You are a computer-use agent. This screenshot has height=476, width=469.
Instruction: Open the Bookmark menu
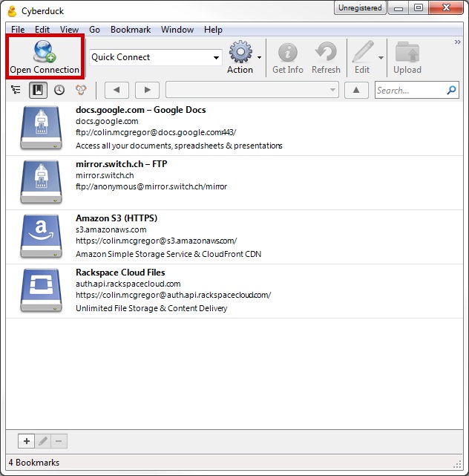pos(131,30)
